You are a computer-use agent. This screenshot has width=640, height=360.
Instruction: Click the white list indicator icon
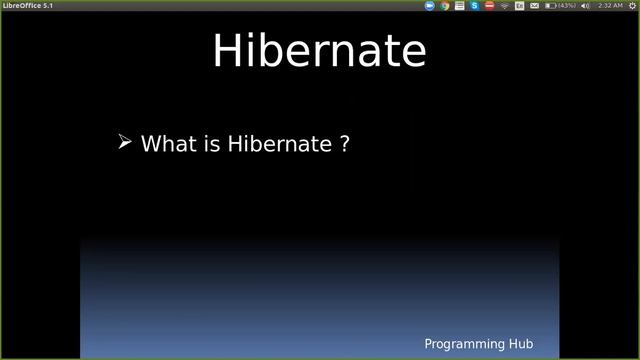tap(460, 6)
